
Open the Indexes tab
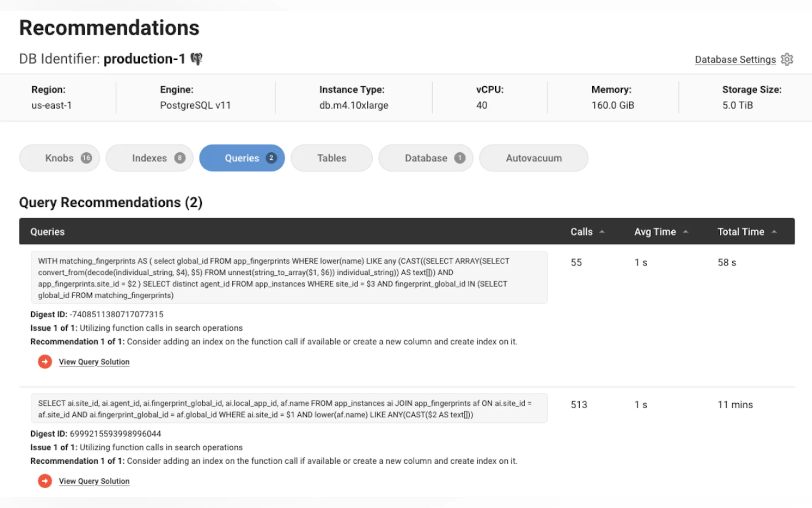(149, 158)
